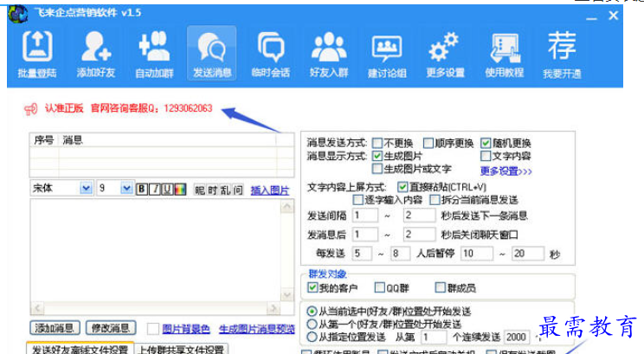Viewport: 644px width, 354px height.
Task: Click the 发消息后 minimum seconds field
Action: 364,235
